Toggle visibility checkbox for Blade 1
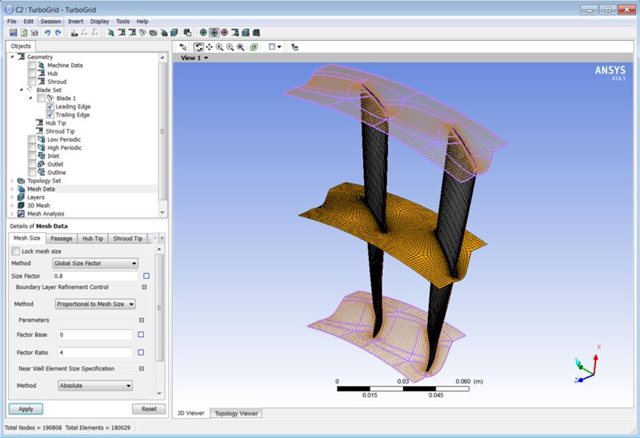The width and height of the screenshot is (640, 438). tap(41, 98)
